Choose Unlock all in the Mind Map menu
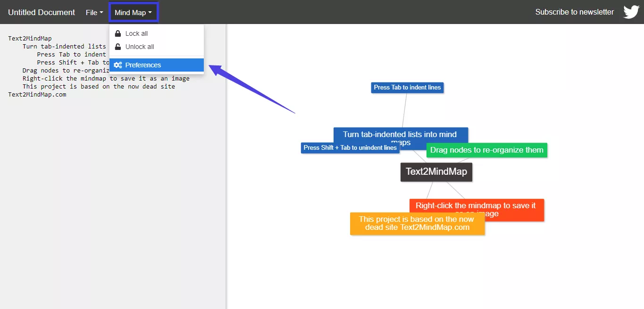 [140, 47]
